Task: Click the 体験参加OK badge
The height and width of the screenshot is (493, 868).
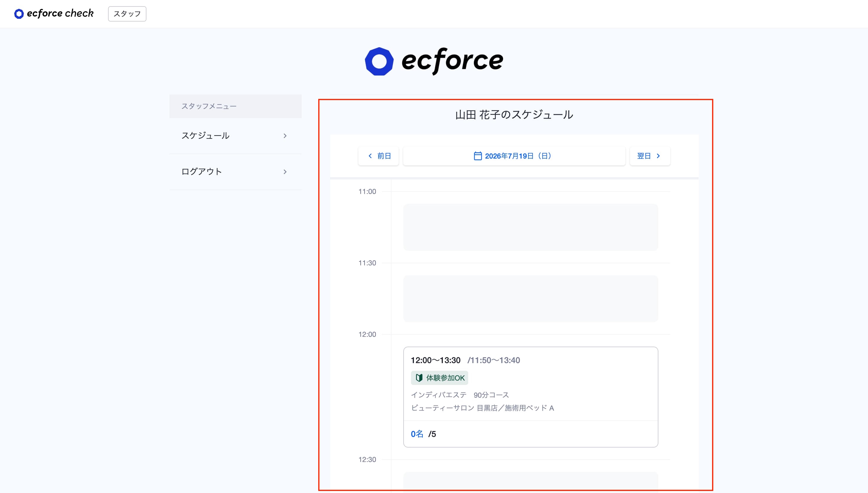Action: 439,378
